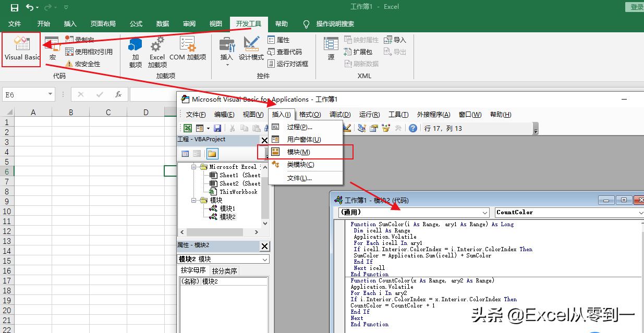The width and height of the screenshot is (644, 333).
Task: Switch to 按分类序 properties tab
Action: (224, 270)
